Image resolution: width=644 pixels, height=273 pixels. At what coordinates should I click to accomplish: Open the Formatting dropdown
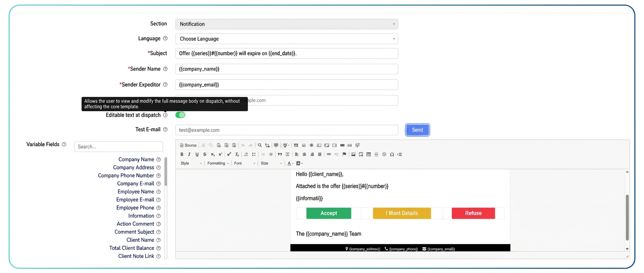tap(218, 163)
